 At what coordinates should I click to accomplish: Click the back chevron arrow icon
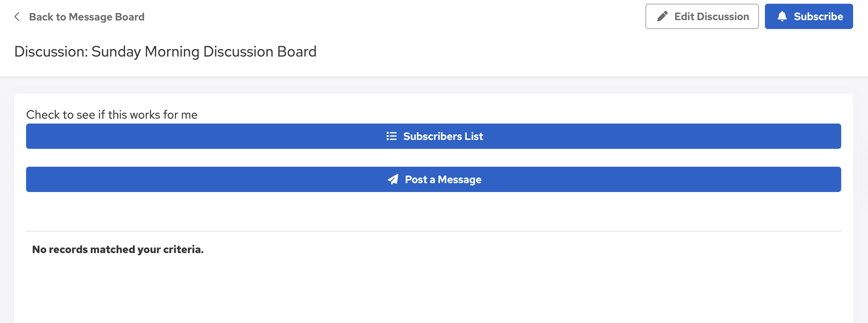click(x=17, y=17)
